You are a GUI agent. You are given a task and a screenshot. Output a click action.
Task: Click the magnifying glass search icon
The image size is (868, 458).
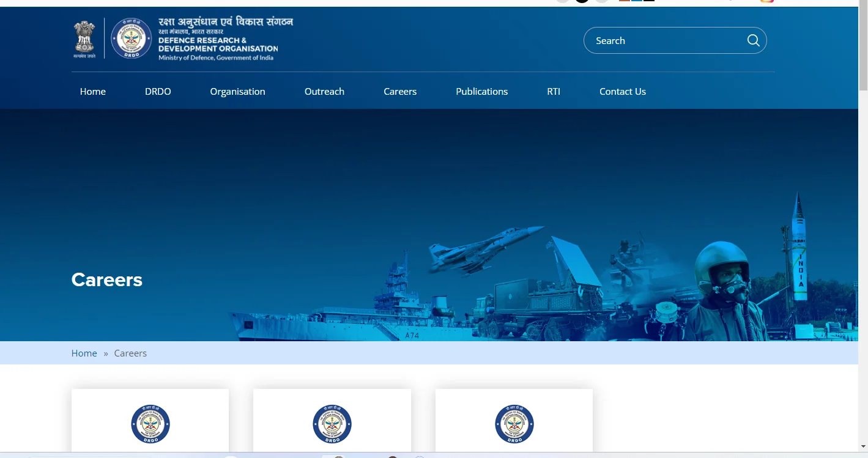754,40
